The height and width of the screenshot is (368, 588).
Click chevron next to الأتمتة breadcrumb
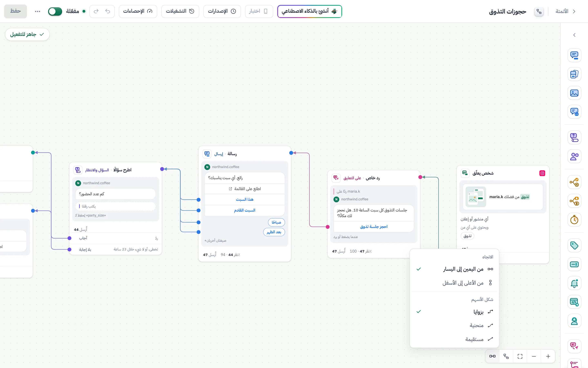coord(574,11)
